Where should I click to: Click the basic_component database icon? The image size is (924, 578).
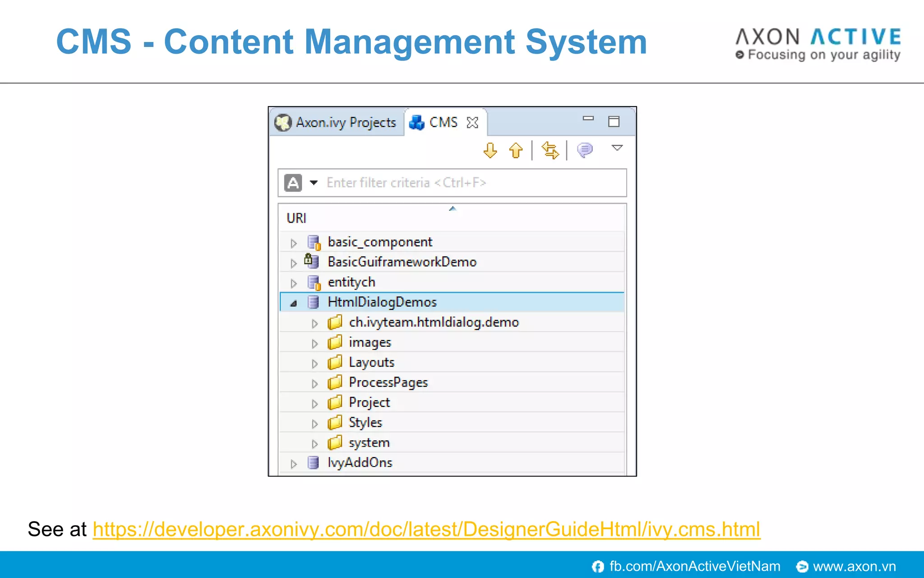click(314, 242)
